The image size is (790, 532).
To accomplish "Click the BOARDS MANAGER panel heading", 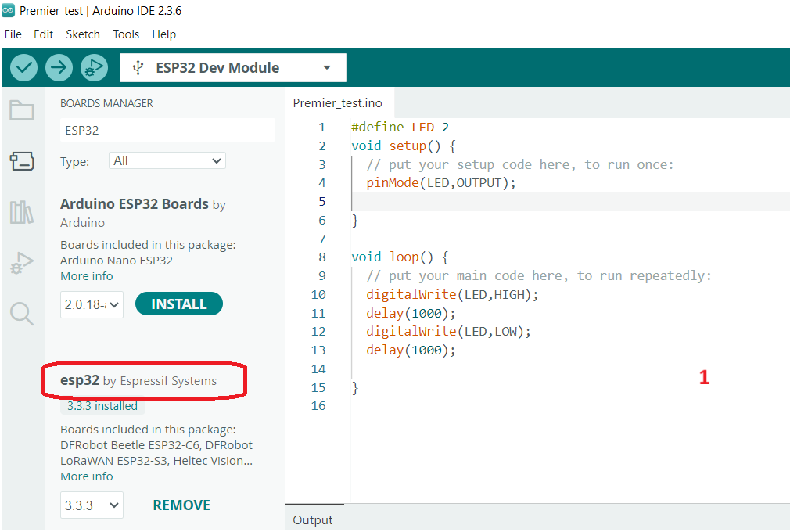I will 107,103.
